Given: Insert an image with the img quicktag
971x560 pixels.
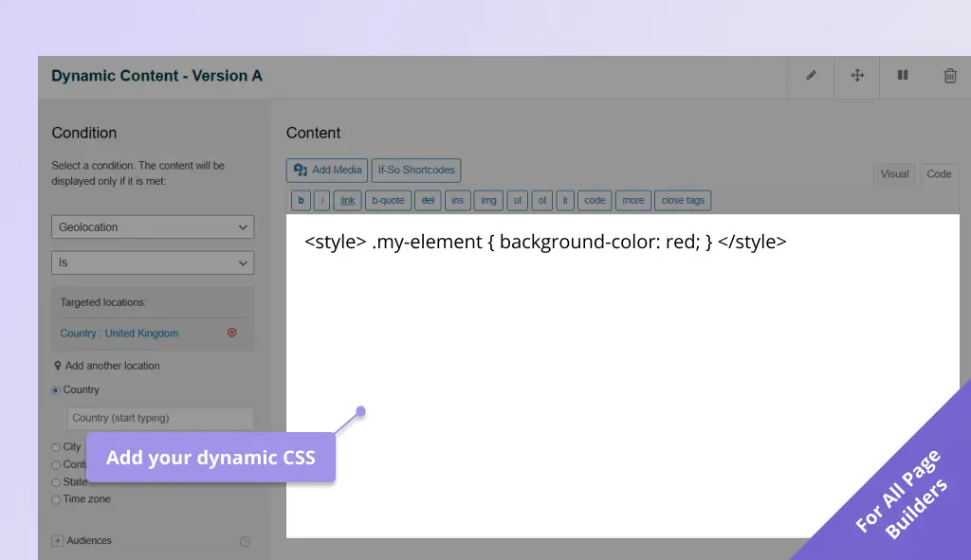Looking at the screenshot, I should [x=488, y=200].
